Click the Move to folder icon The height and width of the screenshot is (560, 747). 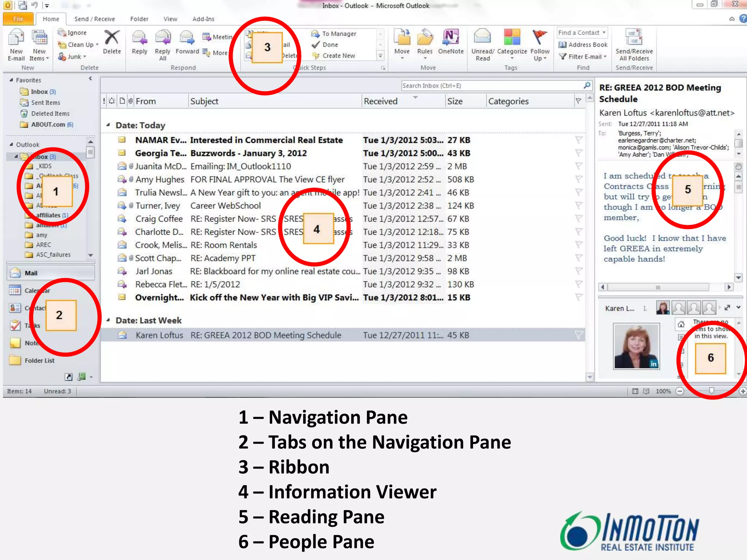(402, 37)
